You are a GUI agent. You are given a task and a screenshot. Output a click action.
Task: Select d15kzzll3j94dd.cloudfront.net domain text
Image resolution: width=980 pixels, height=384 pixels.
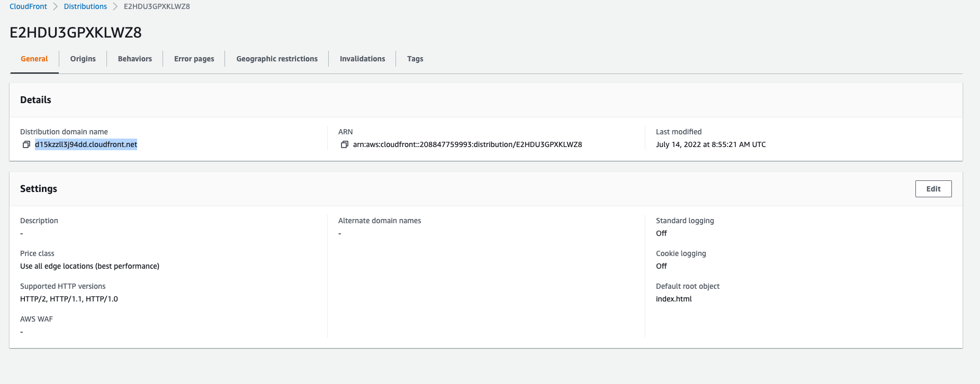(x=86, y=144)
